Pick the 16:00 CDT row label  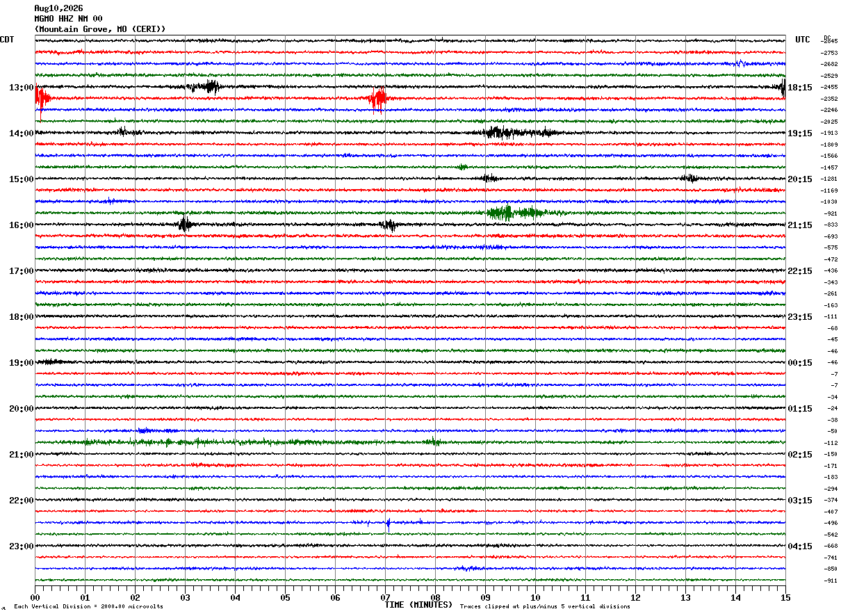click(x=22, y=225)
